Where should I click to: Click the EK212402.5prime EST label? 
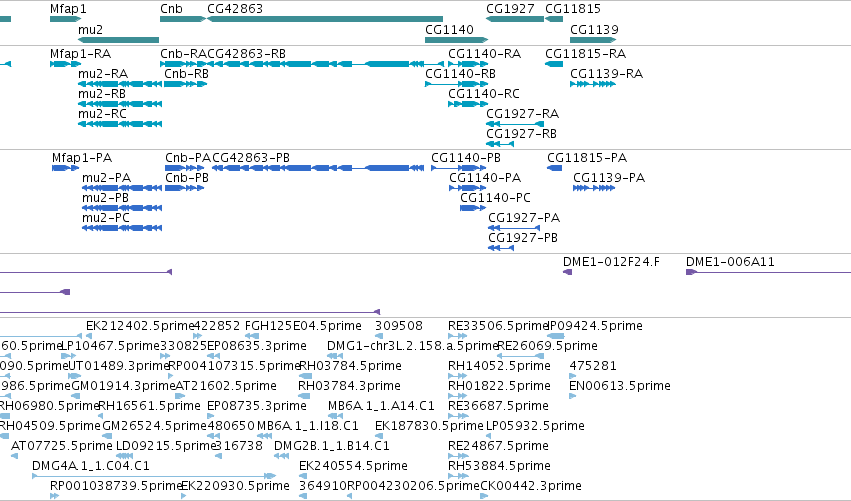coord(140,326)
